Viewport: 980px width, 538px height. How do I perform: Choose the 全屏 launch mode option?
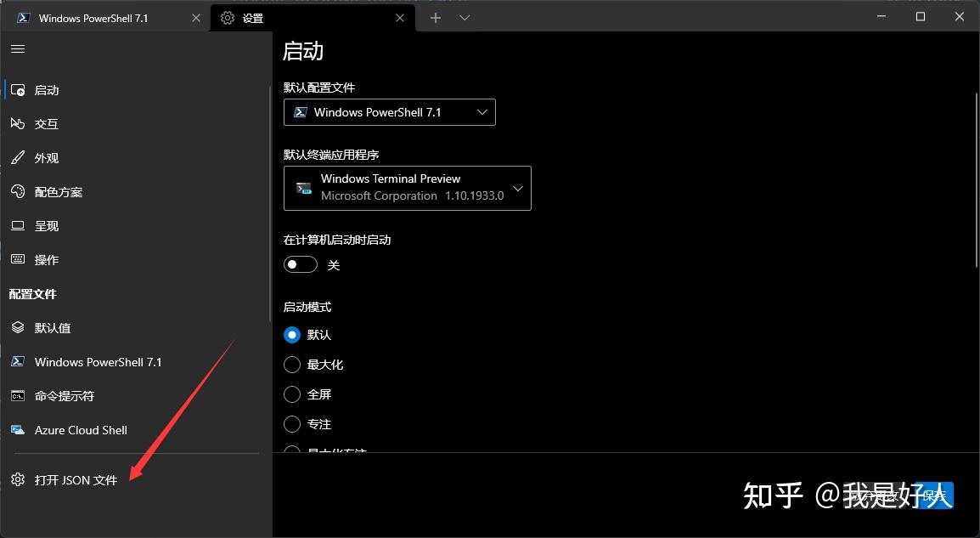point(292,394)
